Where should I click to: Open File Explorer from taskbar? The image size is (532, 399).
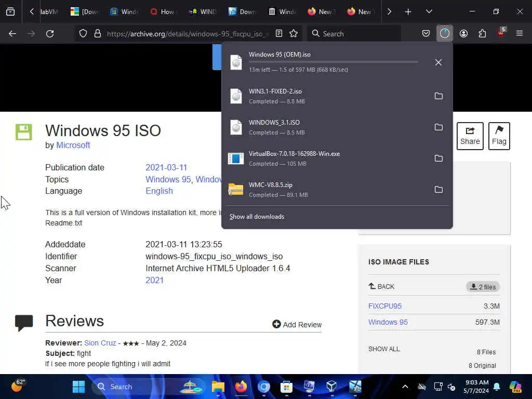pyautogui.click(x=218, y=387)
